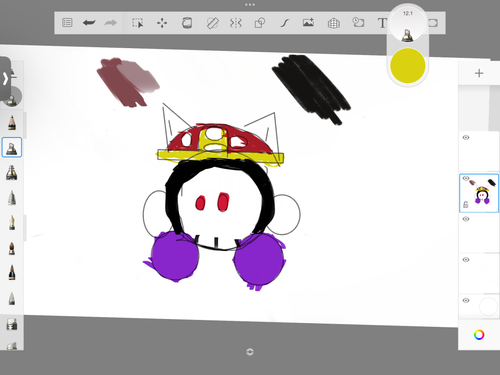Tap the background color circle in bottom layer
This screenshot has width=500, height=375.
(488, 307)
